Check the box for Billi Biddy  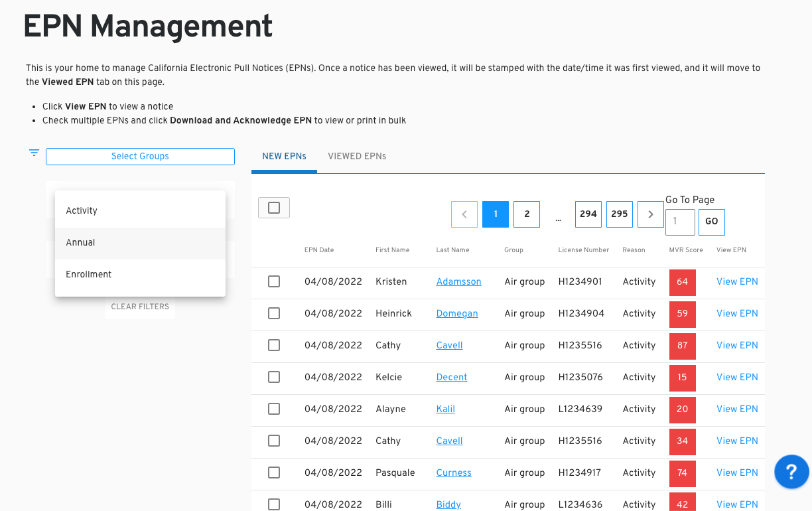[x=274, y=504]
